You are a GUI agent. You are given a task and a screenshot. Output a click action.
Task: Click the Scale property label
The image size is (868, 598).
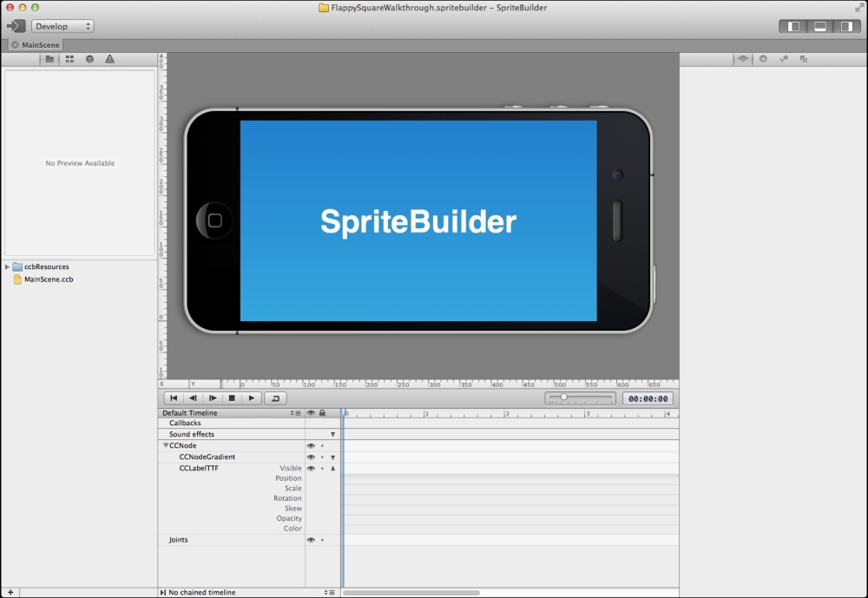tap(293, 489)
